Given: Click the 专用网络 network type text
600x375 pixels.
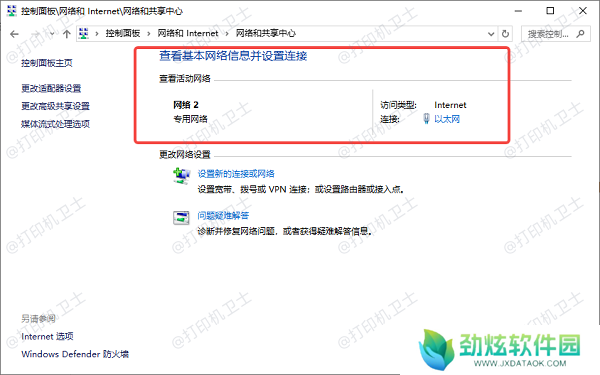Looking at the screenshot, I should coord(191,119).
